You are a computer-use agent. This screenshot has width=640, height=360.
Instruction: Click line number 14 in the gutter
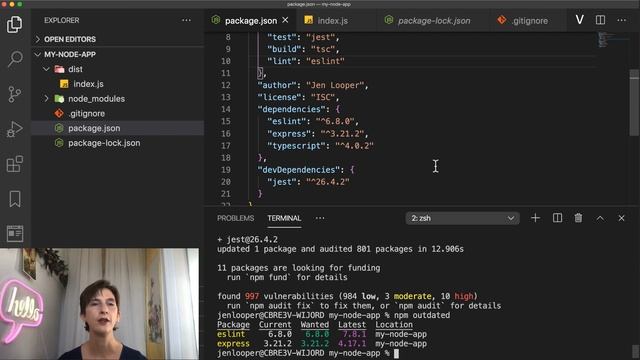pyautogui.click(x=226, y=109)
